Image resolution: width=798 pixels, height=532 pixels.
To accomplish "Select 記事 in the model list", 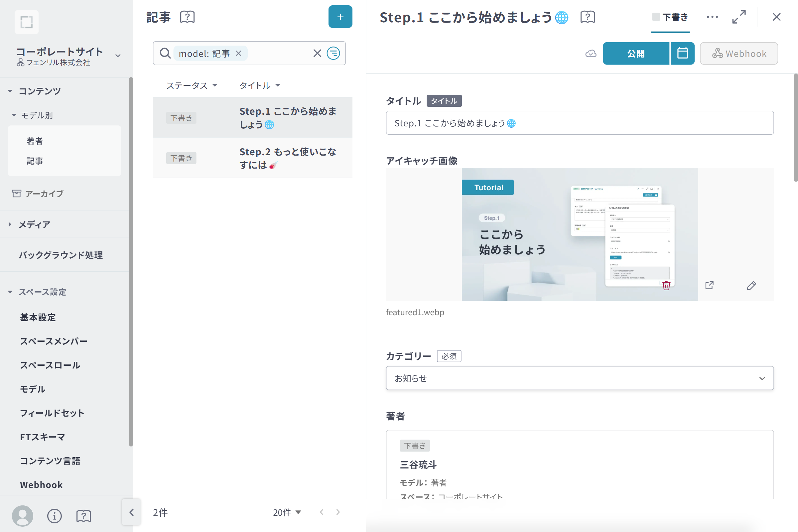I will pyautogui.click(x=35, y=161).
